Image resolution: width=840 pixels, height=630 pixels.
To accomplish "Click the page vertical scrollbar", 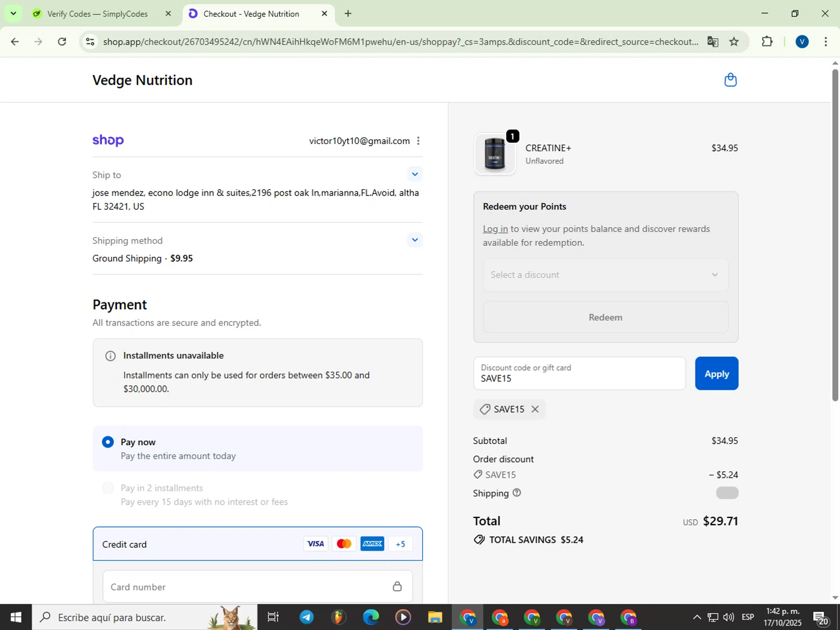I will 835,235.
